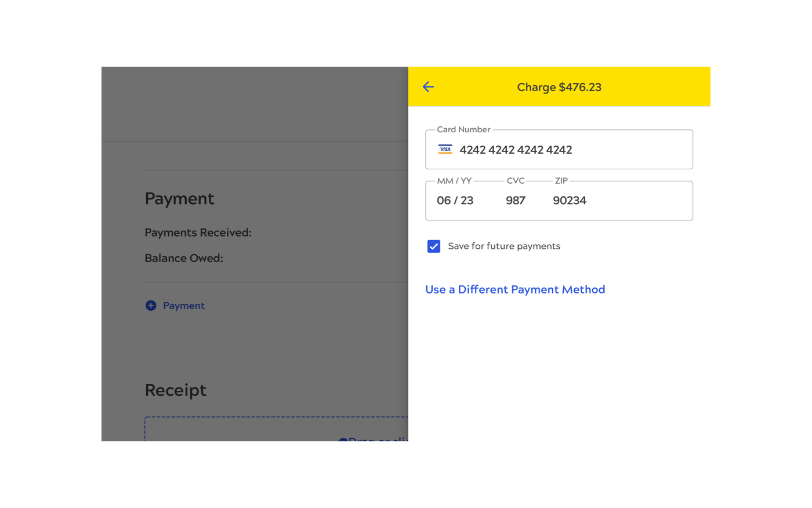Click the MM / YY field label
The width and height of the screenshot is (812, 508).
(x=454, y=181)
